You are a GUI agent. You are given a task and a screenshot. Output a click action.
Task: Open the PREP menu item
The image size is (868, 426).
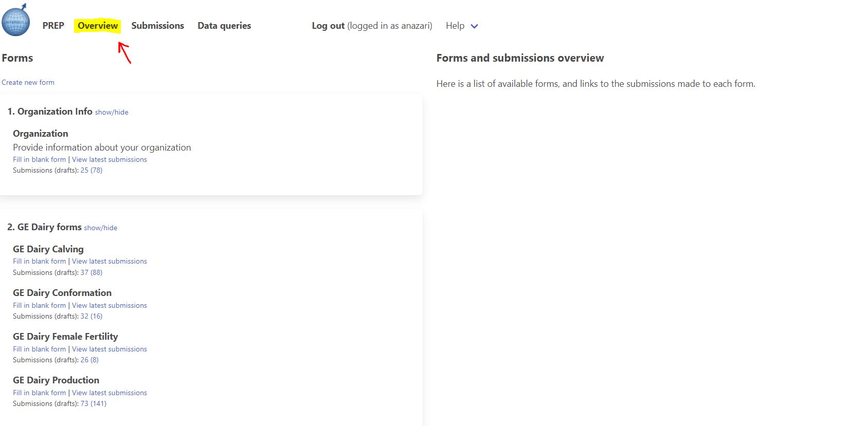[x=53, y=26]
